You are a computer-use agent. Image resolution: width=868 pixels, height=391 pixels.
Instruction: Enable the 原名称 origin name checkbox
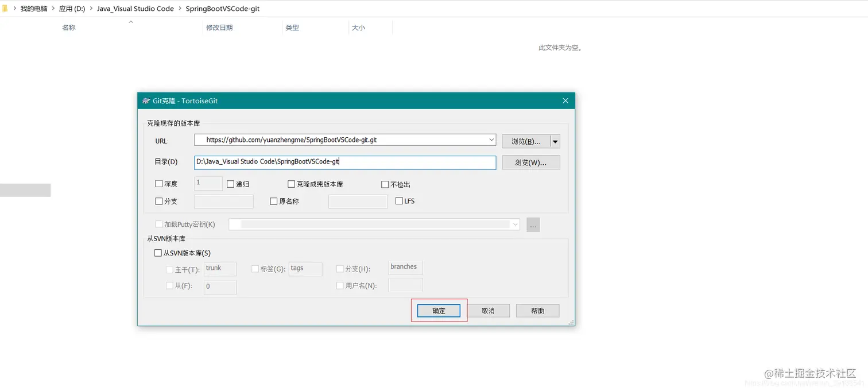(274, 202)
